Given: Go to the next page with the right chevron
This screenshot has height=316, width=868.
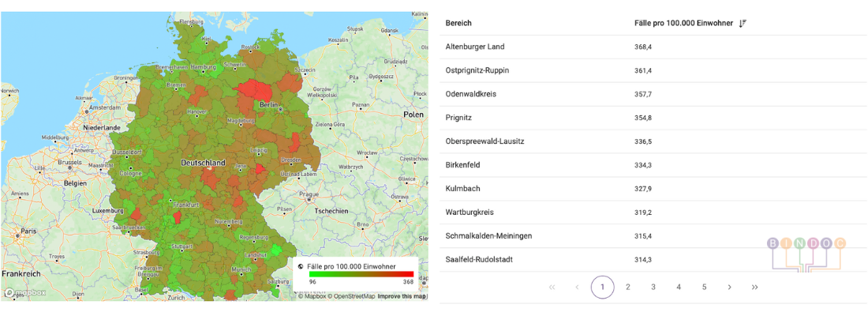Looking at the screenshot, I should pos(729,288).
